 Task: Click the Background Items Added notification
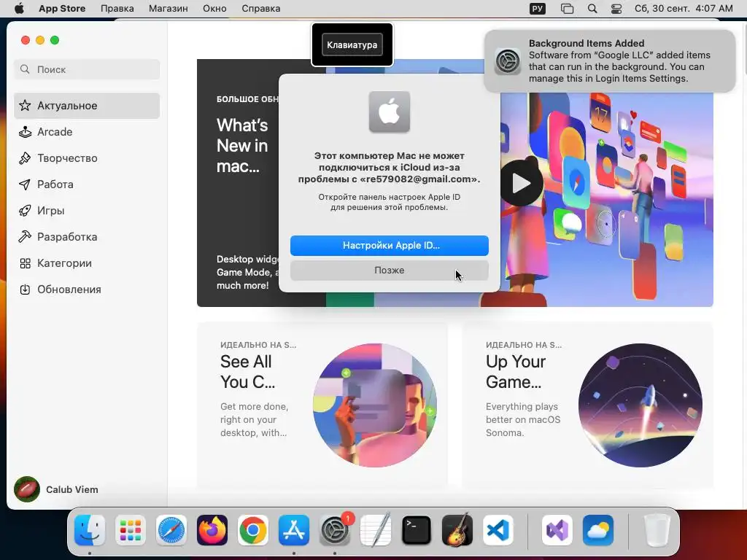coord(610,61)
